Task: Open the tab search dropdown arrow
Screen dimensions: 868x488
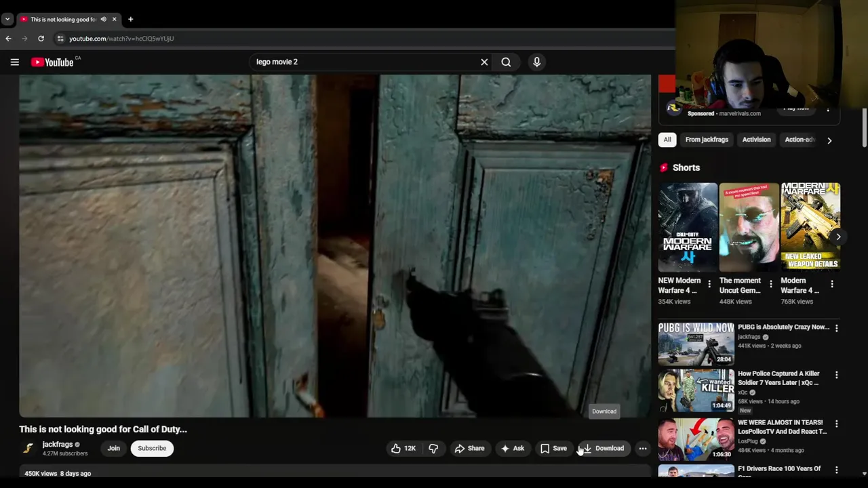Action: click(7, 19)
